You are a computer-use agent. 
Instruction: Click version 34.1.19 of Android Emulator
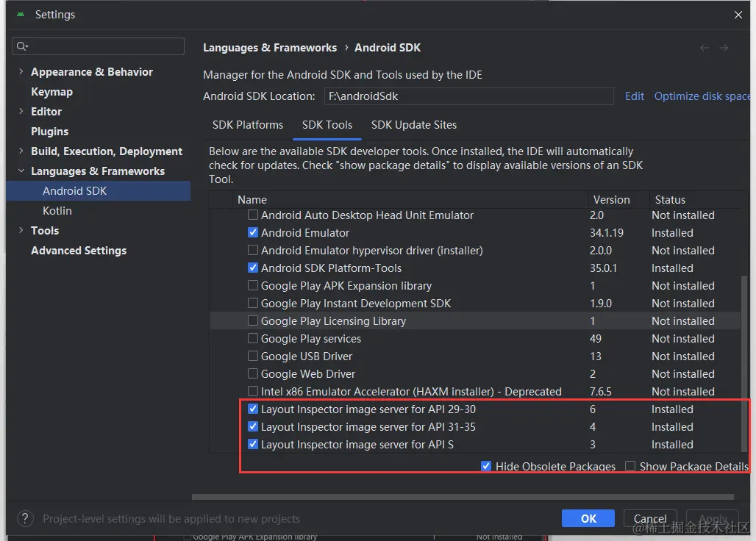(x=607, y=233)
